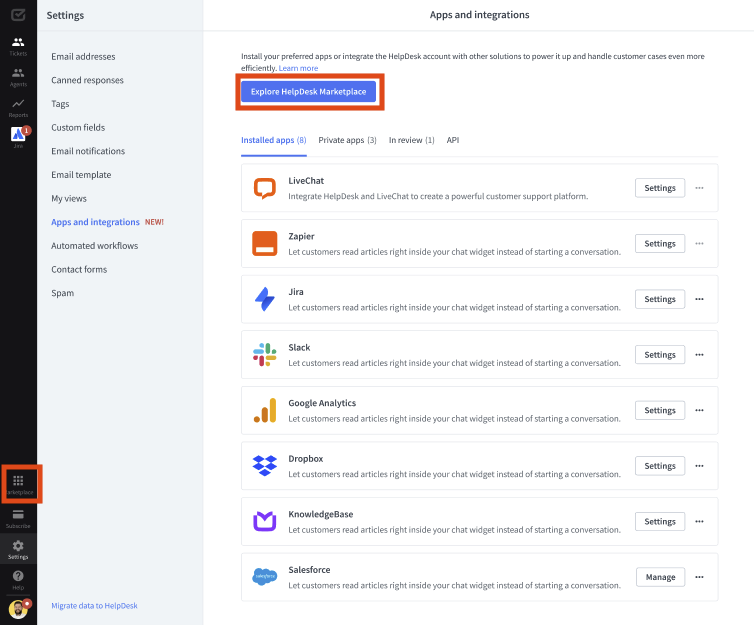
Task: Open more options for LiveChat
Action: (x=699, y=188)
